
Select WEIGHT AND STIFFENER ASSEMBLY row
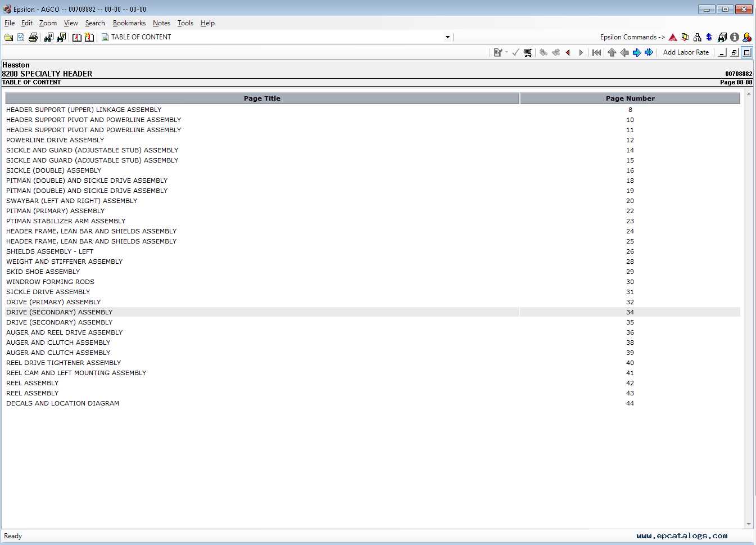click(x=373, y=262)
